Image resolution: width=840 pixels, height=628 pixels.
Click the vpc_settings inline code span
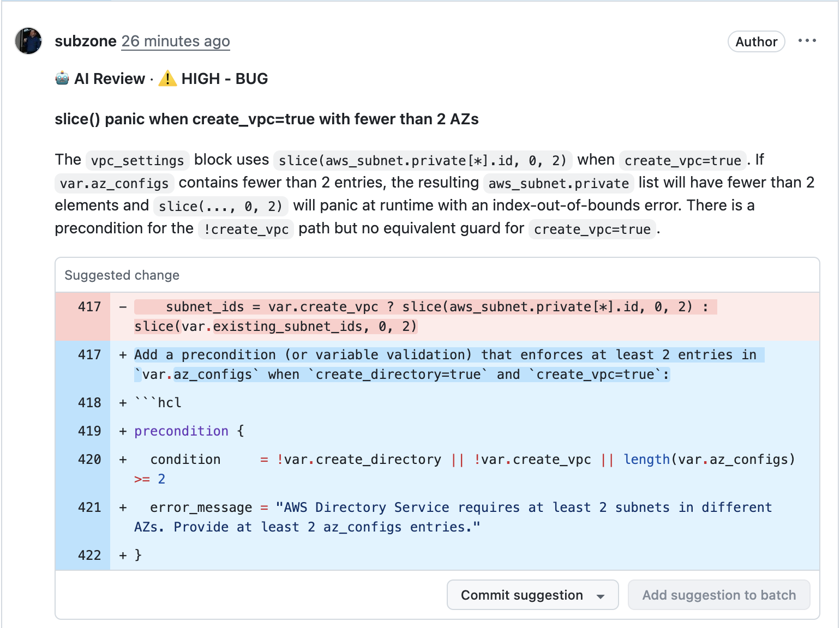137,160
